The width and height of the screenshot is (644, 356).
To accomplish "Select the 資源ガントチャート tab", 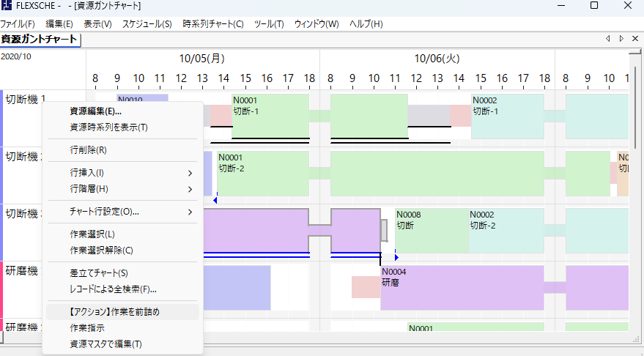I will pyautogui.click(x=40, y=40).
